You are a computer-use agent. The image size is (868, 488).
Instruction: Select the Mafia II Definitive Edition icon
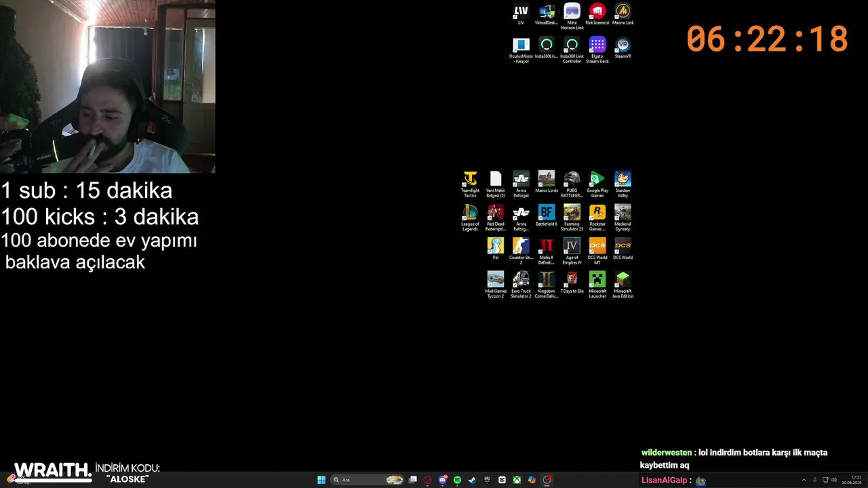coord(546,251)
